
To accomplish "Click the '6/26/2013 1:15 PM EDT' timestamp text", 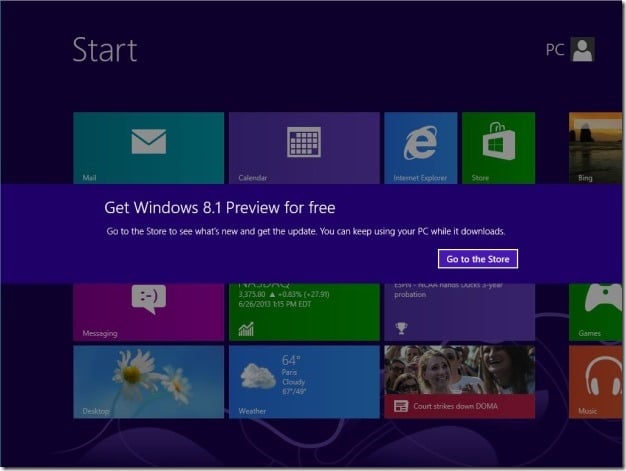I will coord(275,304).
